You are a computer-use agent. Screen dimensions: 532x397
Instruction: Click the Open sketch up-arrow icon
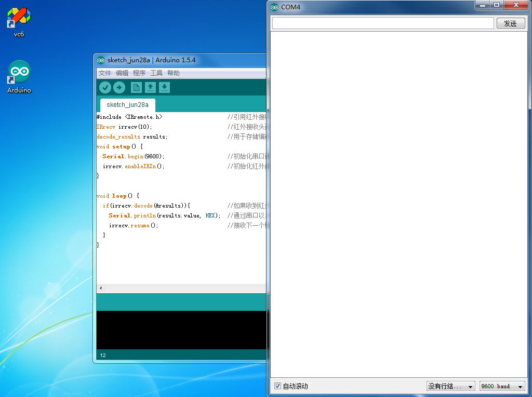(x=150, y=88)
